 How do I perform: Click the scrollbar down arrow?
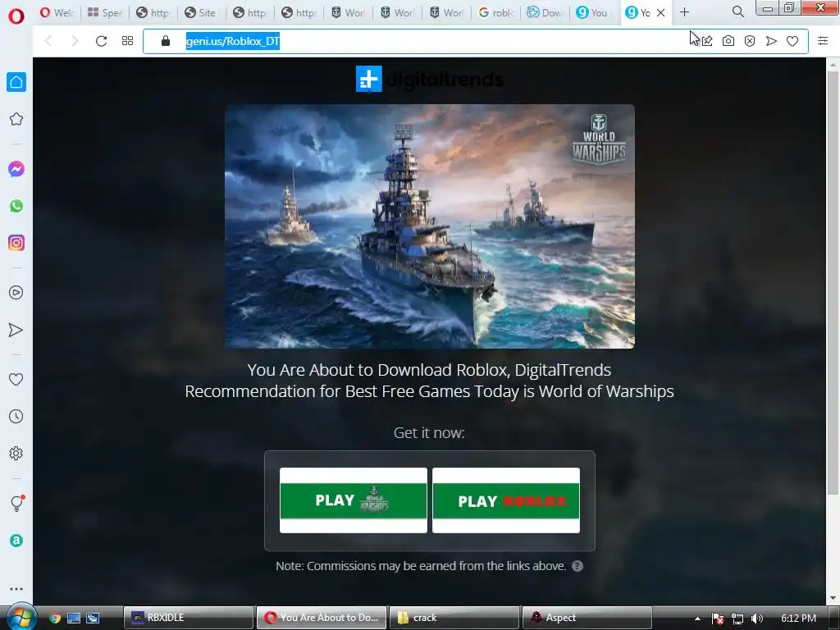click(832, 598)
